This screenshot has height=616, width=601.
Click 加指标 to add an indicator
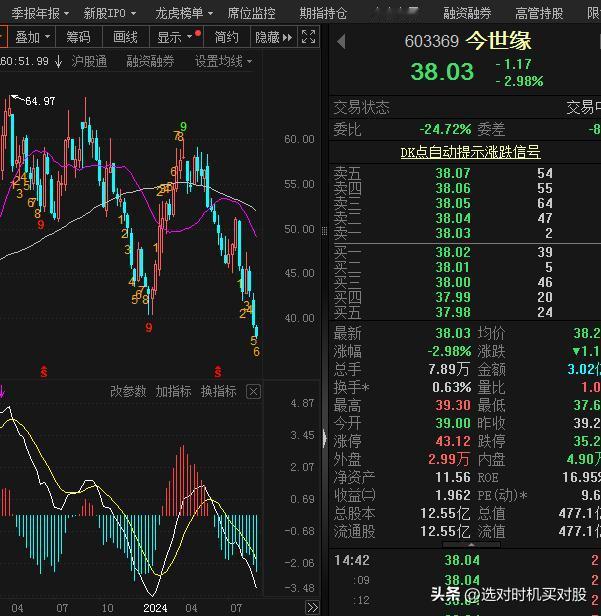[x=173, y=391]
